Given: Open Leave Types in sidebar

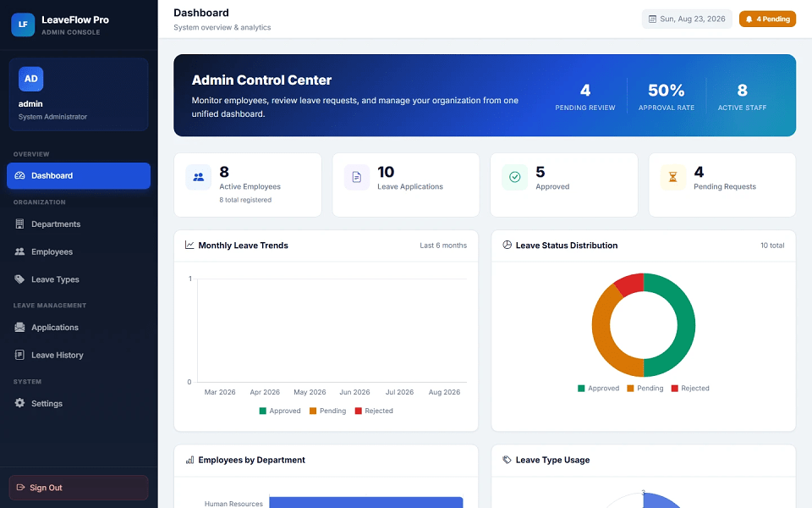Looking at the screenshot, I should point(79,279).
